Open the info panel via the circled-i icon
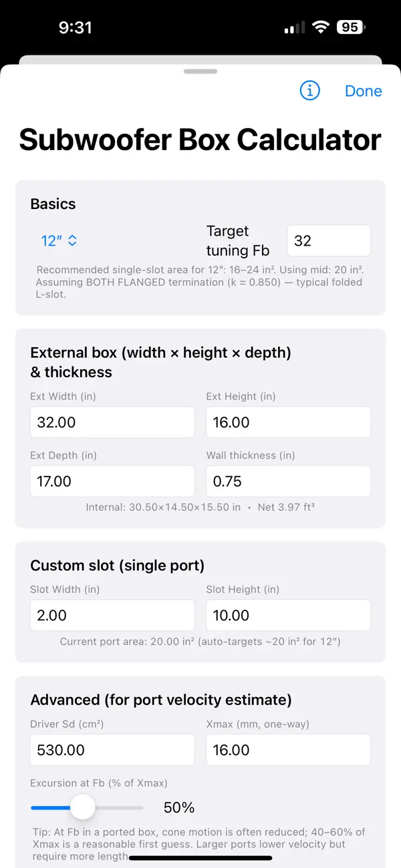The image size is (401, 868). 309,91
